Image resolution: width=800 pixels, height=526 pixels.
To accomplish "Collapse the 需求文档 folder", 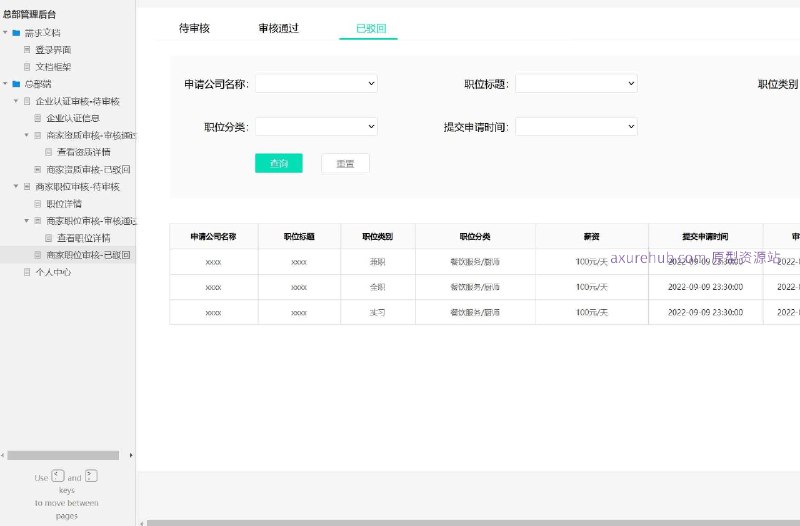I will tap(6, 33).
